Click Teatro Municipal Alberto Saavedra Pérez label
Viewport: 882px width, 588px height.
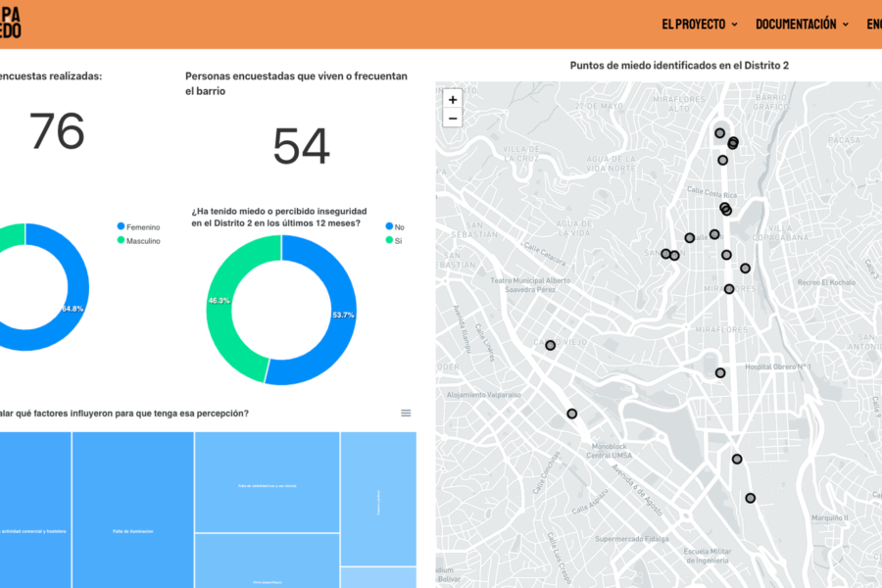[530, 285]
